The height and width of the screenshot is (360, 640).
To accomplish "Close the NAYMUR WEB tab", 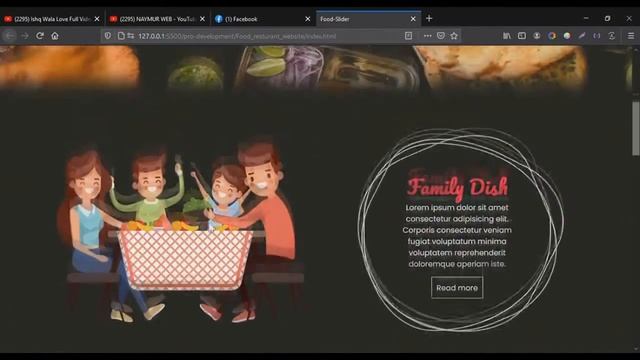I will [202, 19].
